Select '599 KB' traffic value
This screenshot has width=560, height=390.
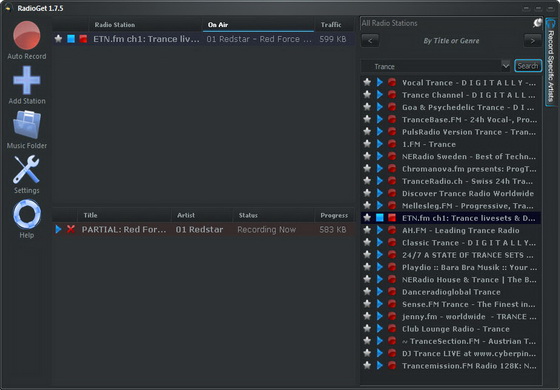pyautogui.click(x=332, y=39)
